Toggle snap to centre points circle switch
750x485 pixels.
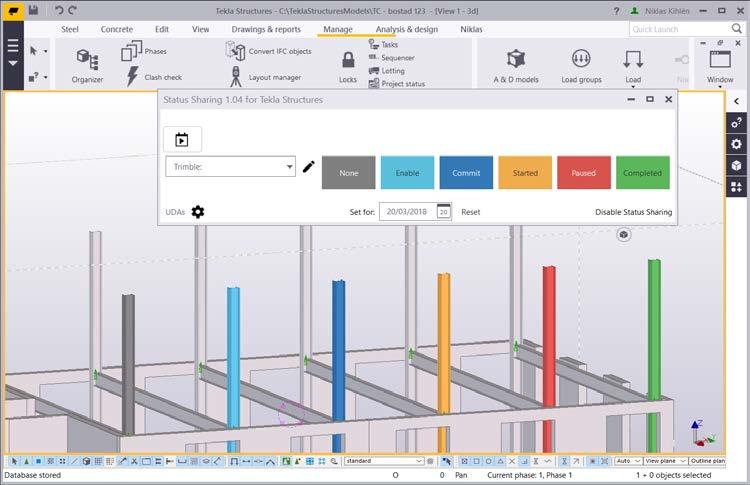click(488, 461)
